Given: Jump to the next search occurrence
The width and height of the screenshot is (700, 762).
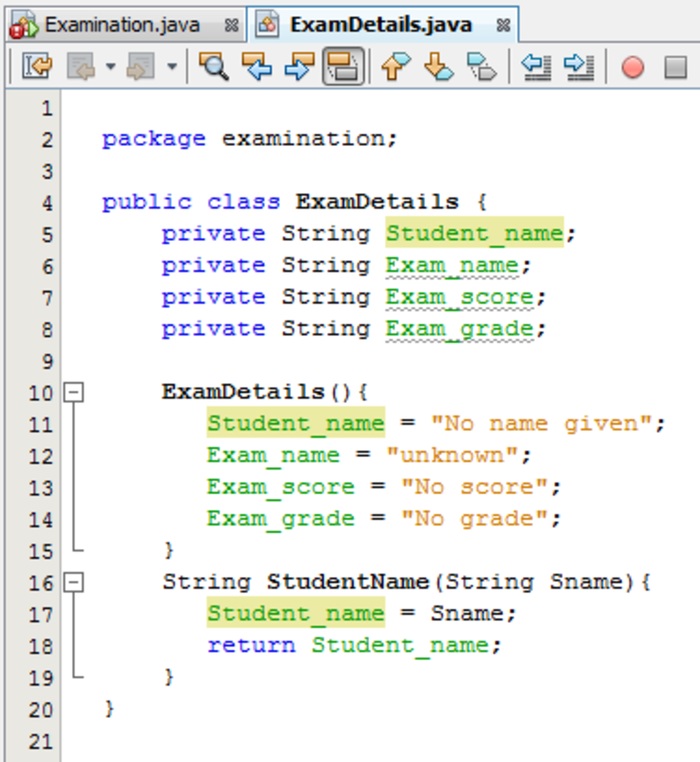Looking at the screenshot, I should tap(299, 66).
